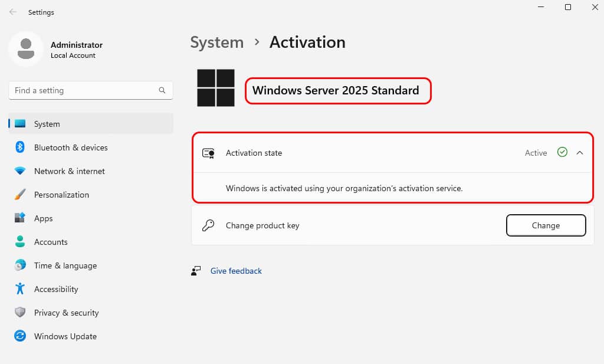
Task: Click the Change product key button
Action: tap(546, 225)
